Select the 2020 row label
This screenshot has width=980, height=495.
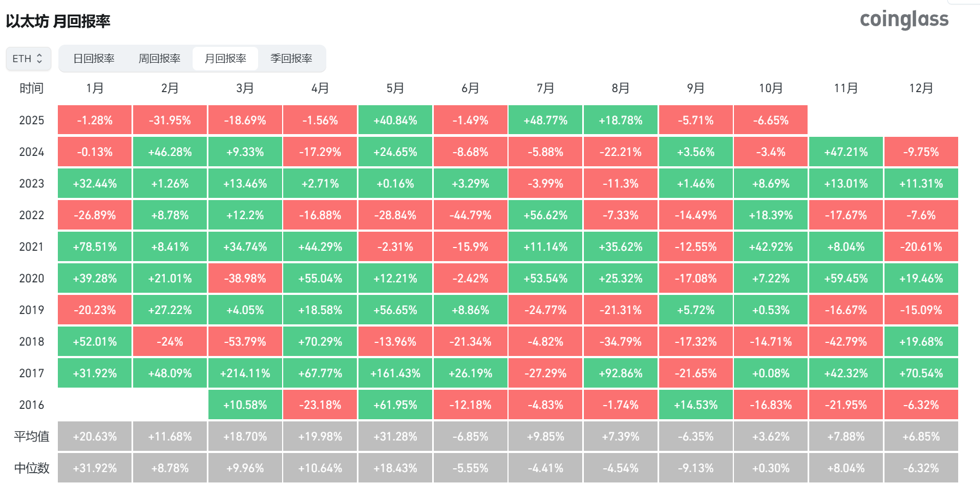[32, 278]
